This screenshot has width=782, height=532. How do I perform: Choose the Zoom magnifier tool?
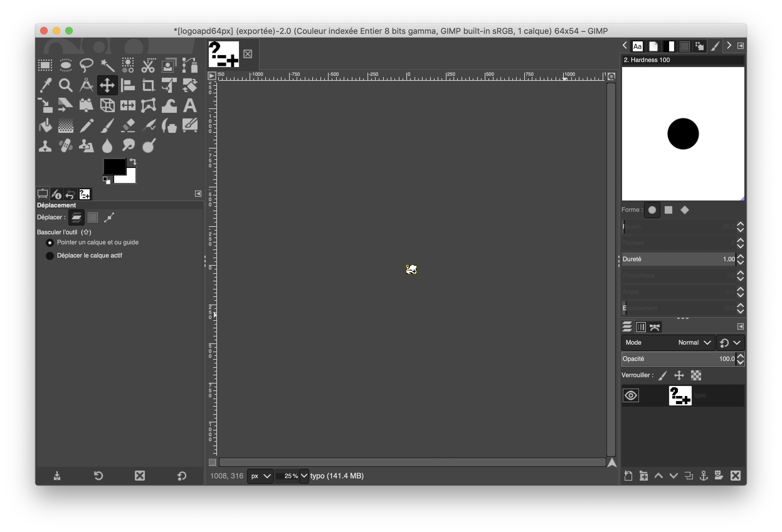coord(65,86)
